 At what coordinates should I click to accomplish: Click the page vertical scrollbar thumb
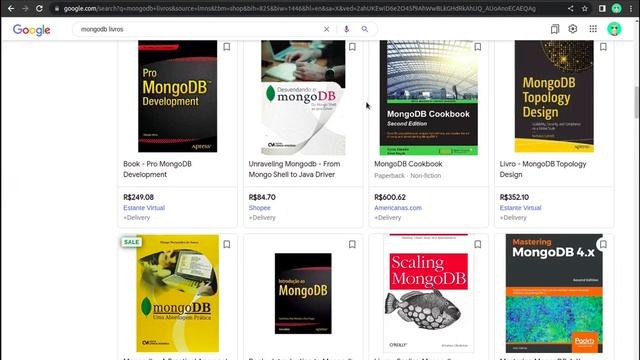click(x=636, y=101)
